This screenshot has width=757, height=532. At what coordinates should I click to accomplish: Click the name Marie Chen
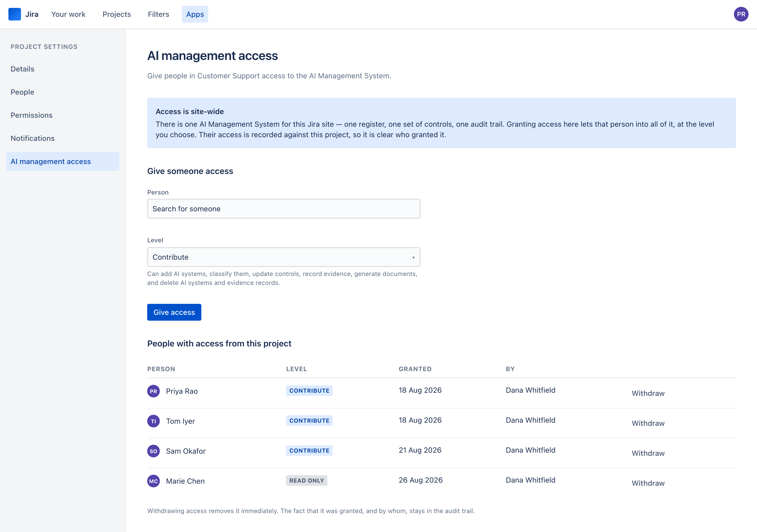tap(185, 481)
